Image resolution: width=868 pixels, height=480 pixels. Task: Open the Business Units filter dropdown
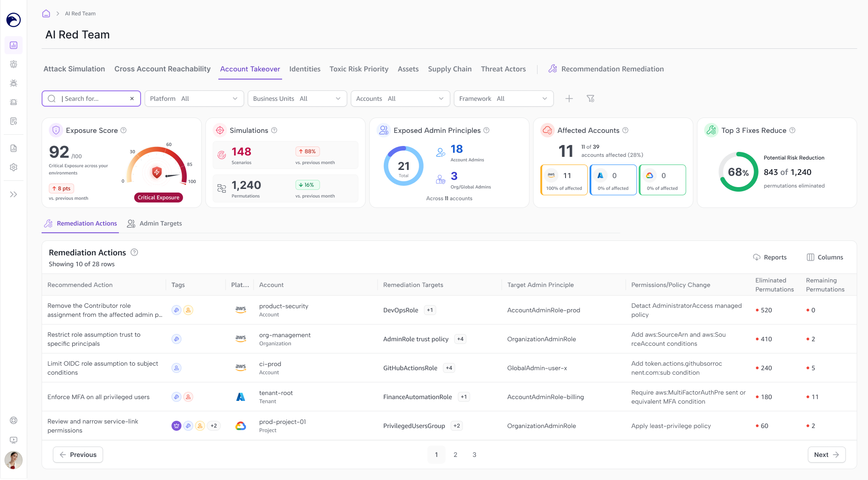click(297, 99)
